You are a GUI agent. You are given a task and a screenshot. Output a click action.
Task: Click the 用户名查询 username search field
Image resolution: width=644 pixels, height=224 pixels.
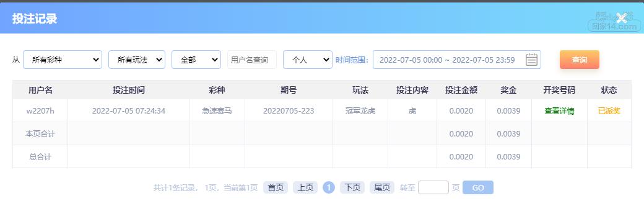252,60
